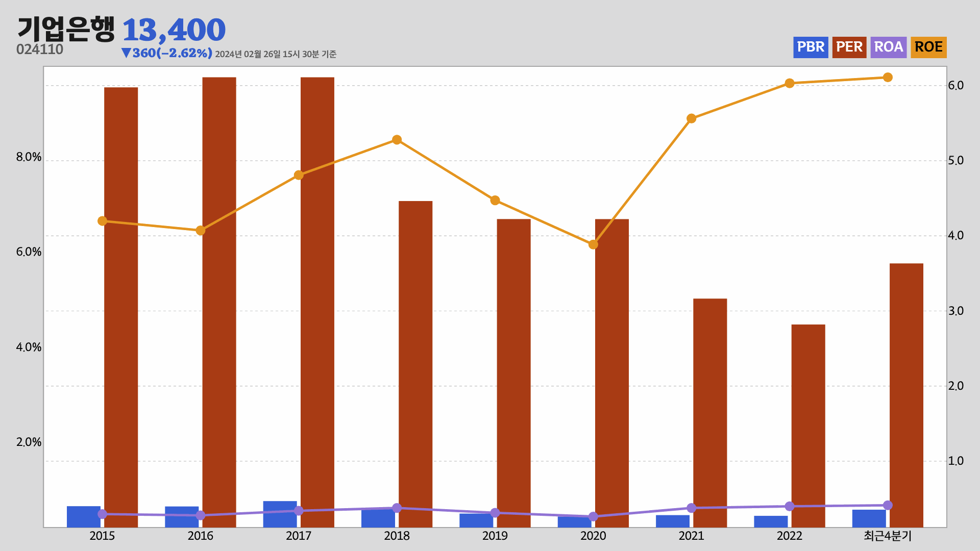Click the ▼360(-2.62%) change text

(167, 53)
